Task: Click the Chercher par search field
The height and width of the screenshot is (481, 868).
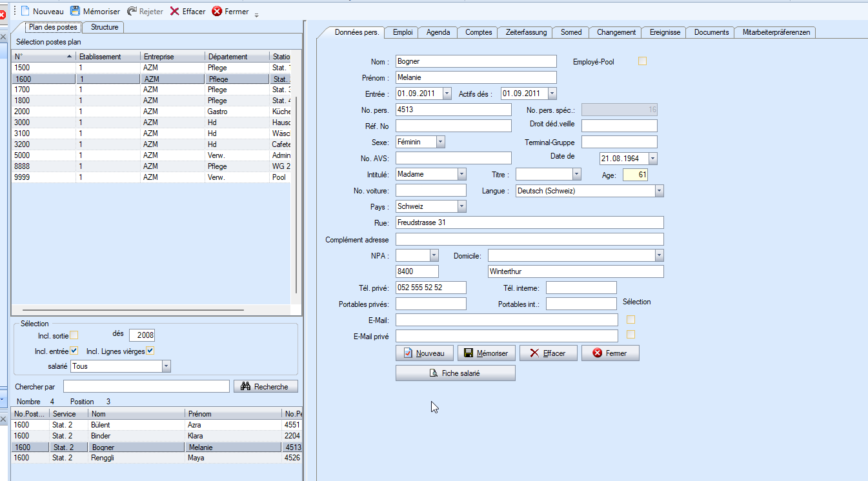Action: coord(146,386)
